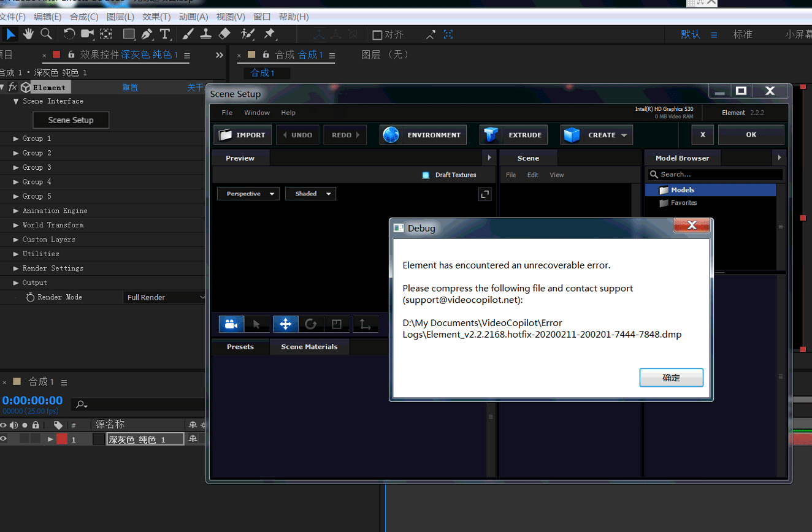Viewport: 812px width, 532px height.
Task: Enable the 对齐 snapping checkbox
Action: click(x=377, y=35)
